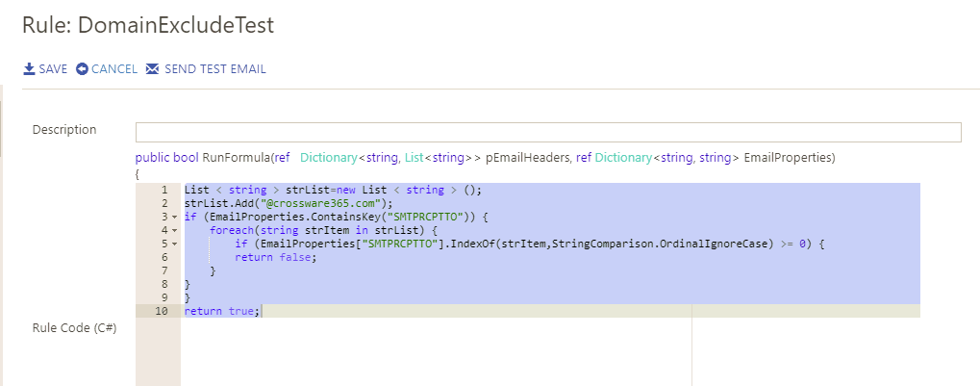Click the CANCEL back-arrow icon
The height and width of the screenshot is (386, 980).
point(82,68)
